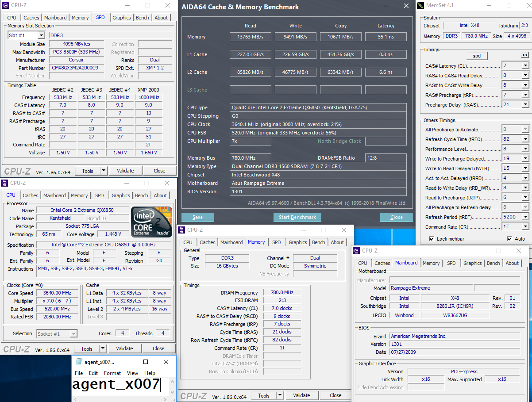Click the L2 Cache Read value 85826 MB/s
The image size is (532, 402).
tap(251, 72)
